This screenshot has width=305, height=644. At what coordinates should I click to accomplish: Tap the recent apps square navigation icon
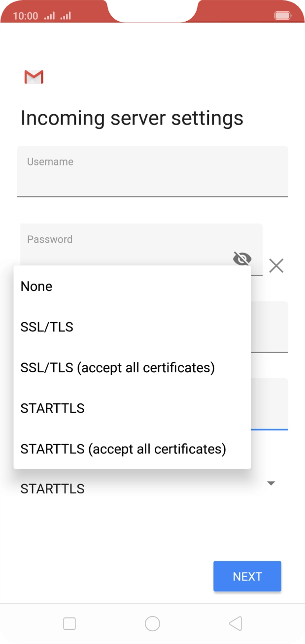(x=69, y=623)
